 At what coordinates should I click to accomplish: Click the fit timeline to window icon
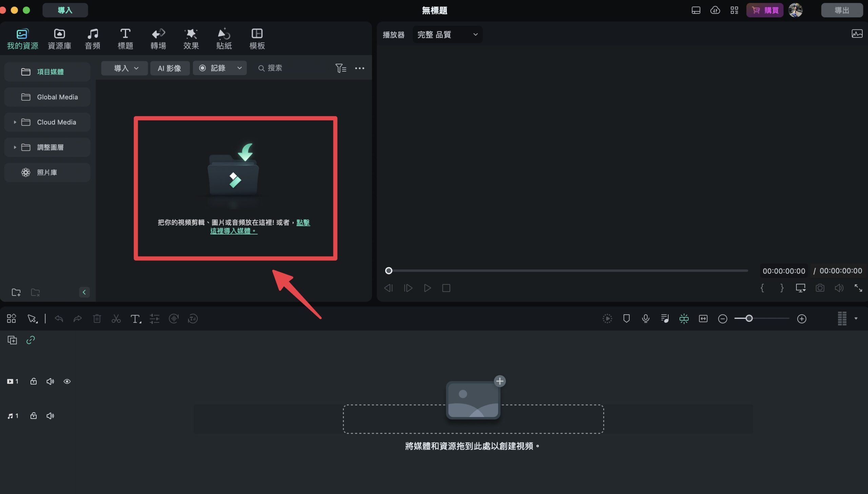click(x=703, y=318)
